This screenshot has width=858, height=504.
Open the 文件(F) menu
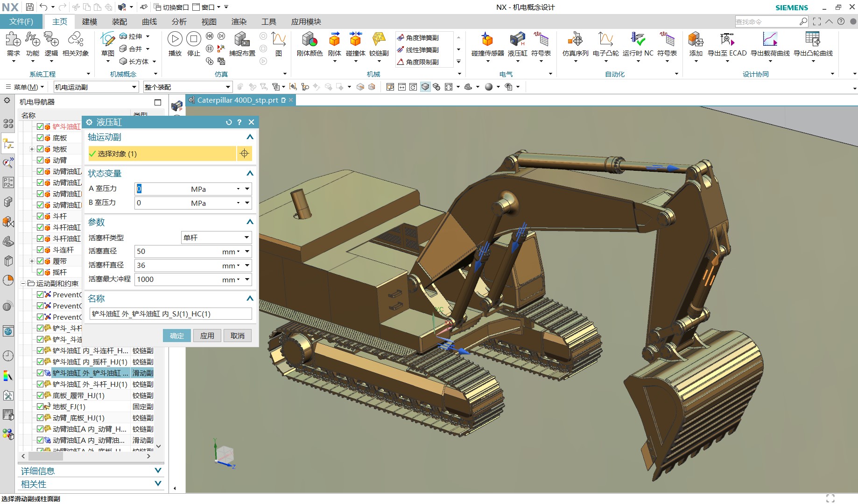click(21, 21)
